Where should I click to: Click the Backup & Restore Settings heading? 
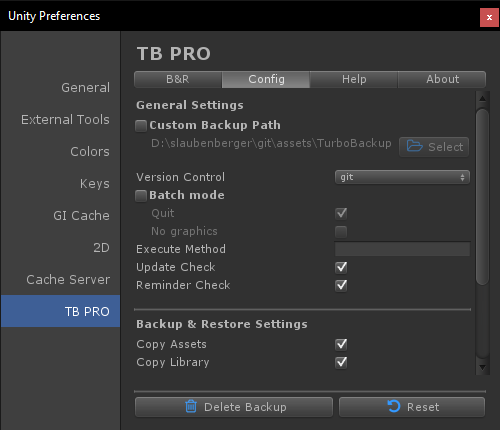point(222,324)
